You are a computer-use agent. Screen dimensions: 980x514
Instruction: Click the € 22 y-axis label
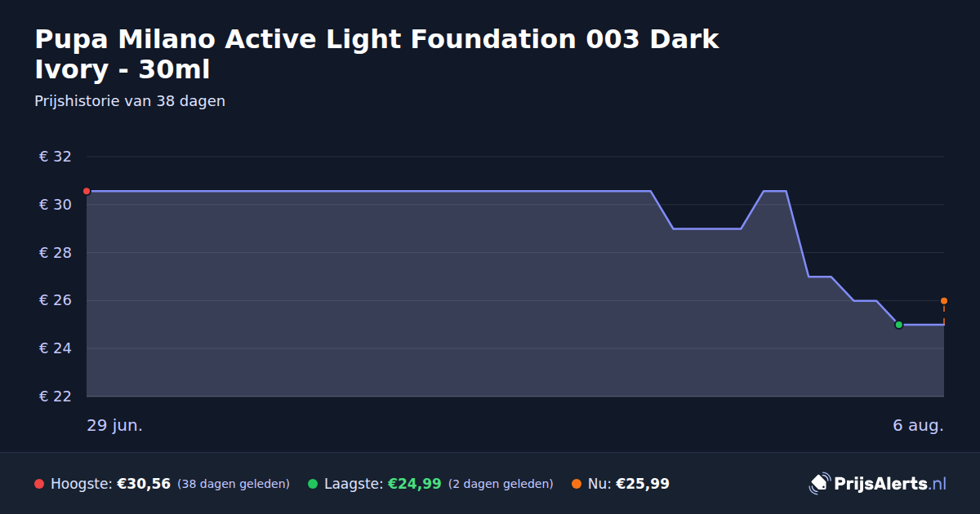click(x=56, y=397)
